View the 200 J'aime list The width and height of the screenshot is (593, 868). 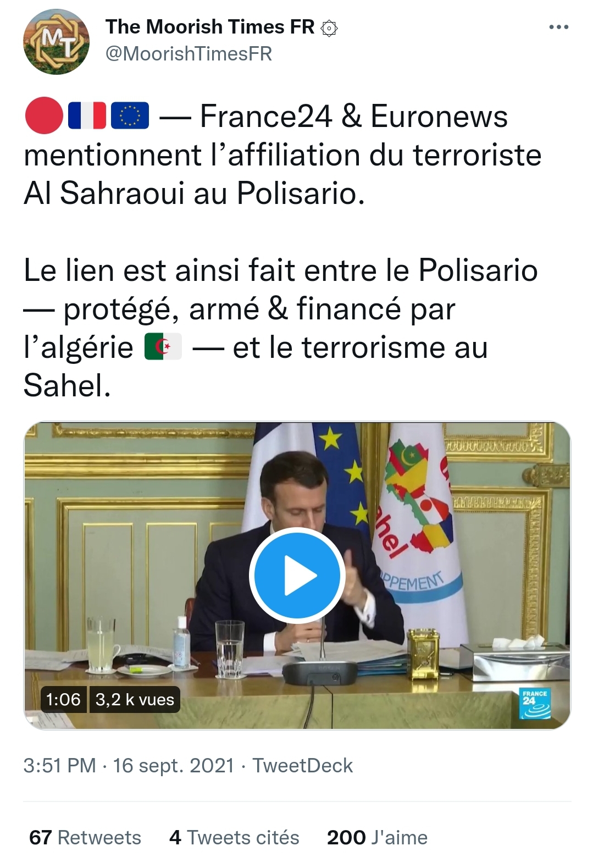pos(377,837)
